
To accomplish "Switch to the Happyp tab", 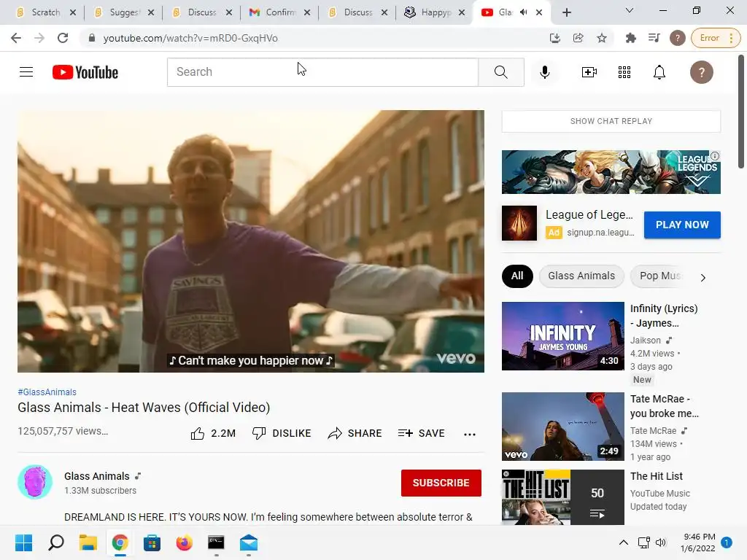I will coord(435,12).
